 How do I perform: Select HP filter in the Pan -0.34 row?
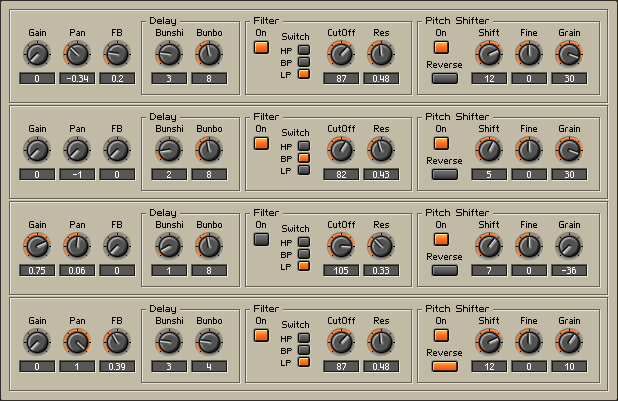[304, 50]
